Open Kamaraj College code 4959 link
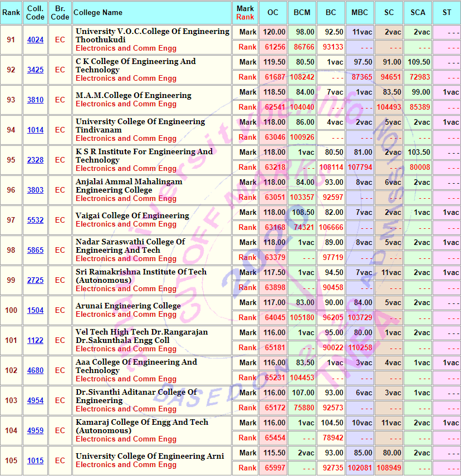461x476 pixels. point(35,431)
